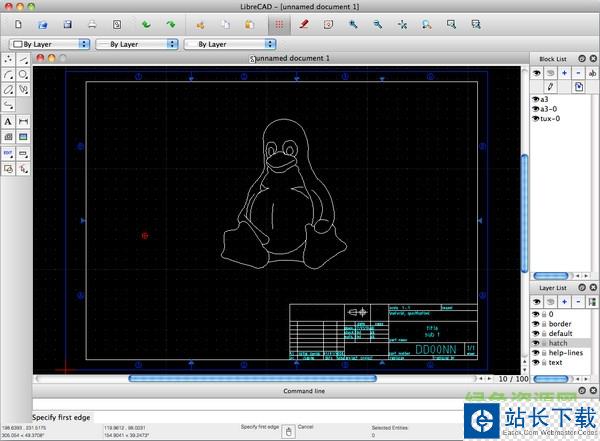600x441 pixels.
Task: Toggle visibility of the text layer
Action: 535,362
